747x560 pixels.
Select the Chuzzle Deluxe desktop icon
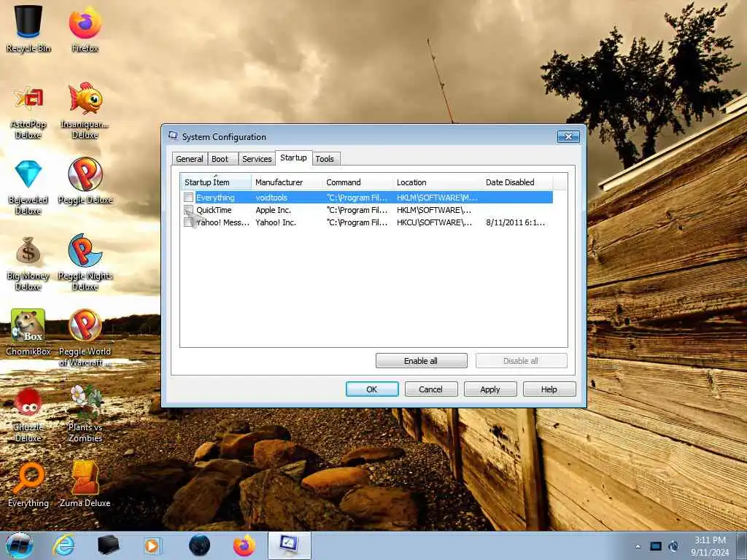click(x=28, y=414)
